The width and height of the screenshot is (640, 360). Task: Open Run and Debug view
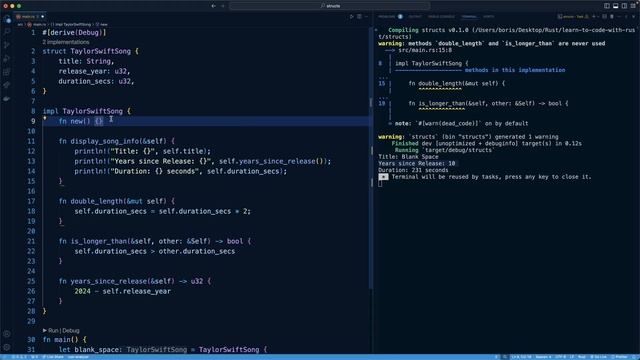(7, 58)
